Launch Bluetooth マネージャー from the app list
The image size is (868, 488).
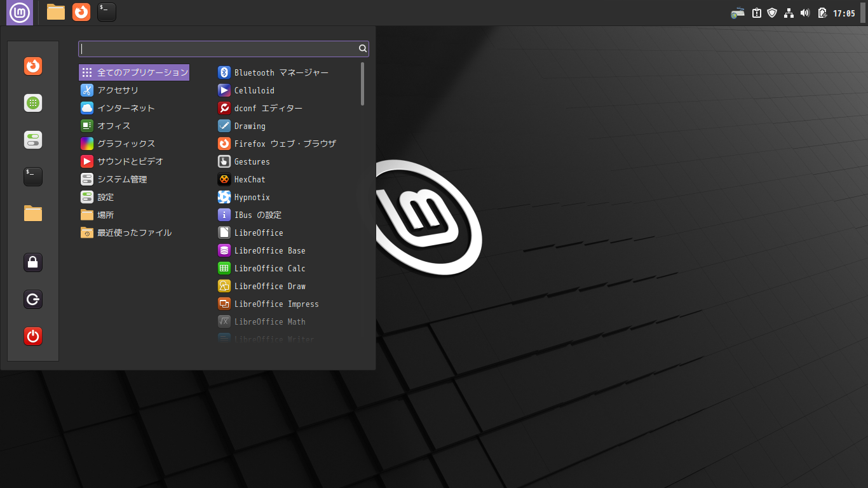(x=287, y=72)
